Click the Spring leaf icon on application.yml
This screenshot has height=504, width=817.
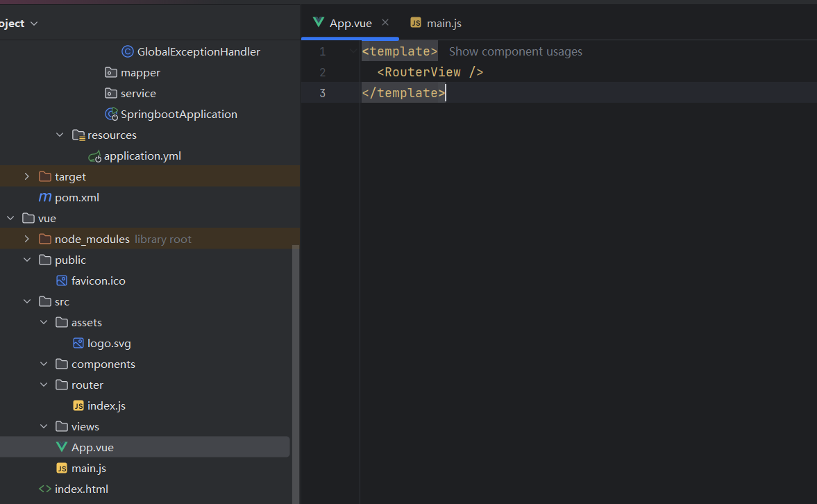pos(94,156)
